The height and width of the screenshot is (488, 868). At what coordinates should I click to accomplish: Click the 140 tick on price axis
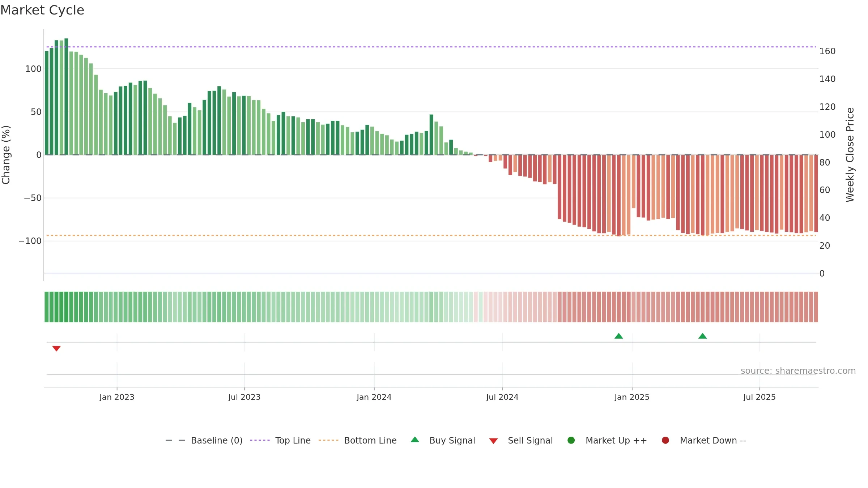827,79
